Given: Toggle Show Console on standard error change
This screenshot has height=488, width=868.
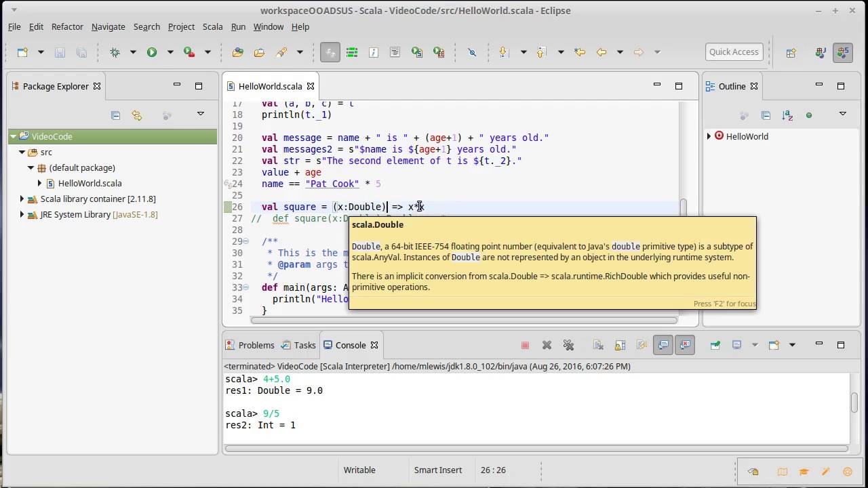Looking at the screenshot, I should coord(685,345).
